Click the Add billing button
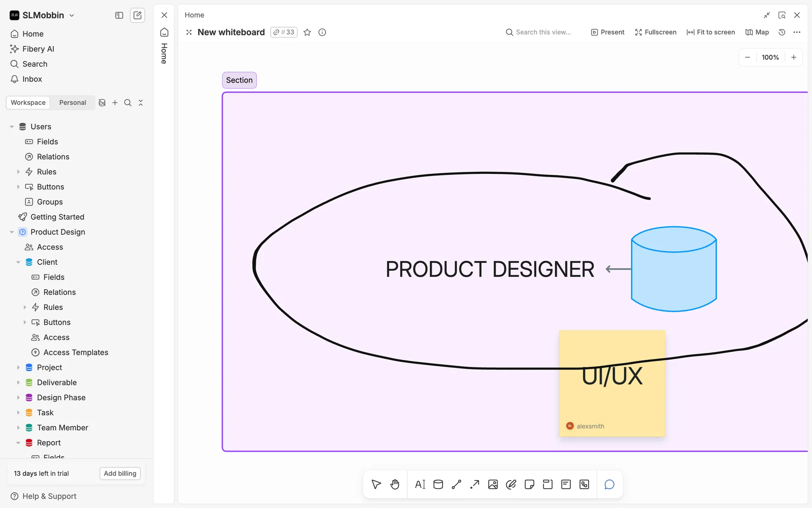Image resolution: width=812 pixels, height=508 pixels. click(120, 473)
